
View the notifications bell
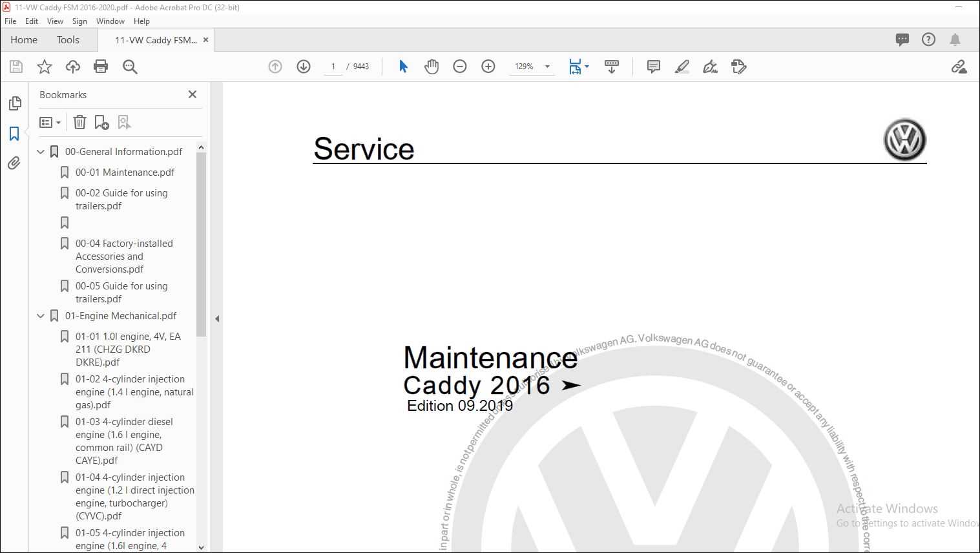[x=955, y=39]
